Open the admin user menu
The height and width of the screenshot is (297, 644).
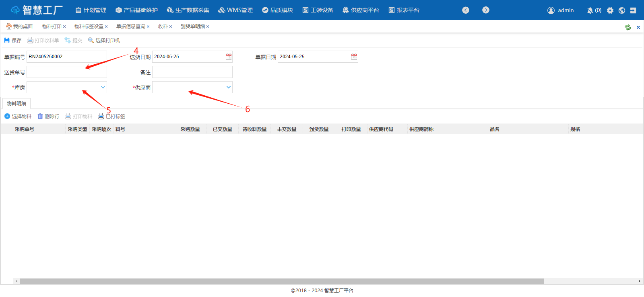coord(561,10)
